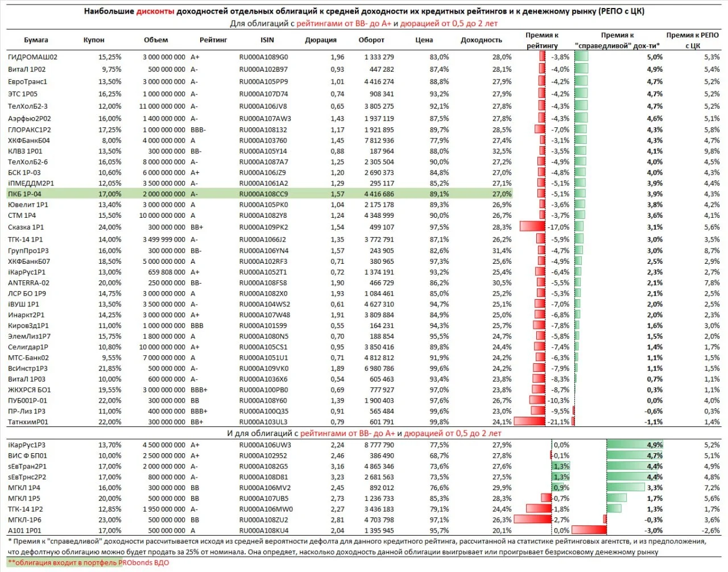The image size is (728, 572).
Task: Click the "Доходность" column header
Action: pyautogui.click(x=481, y=40)
